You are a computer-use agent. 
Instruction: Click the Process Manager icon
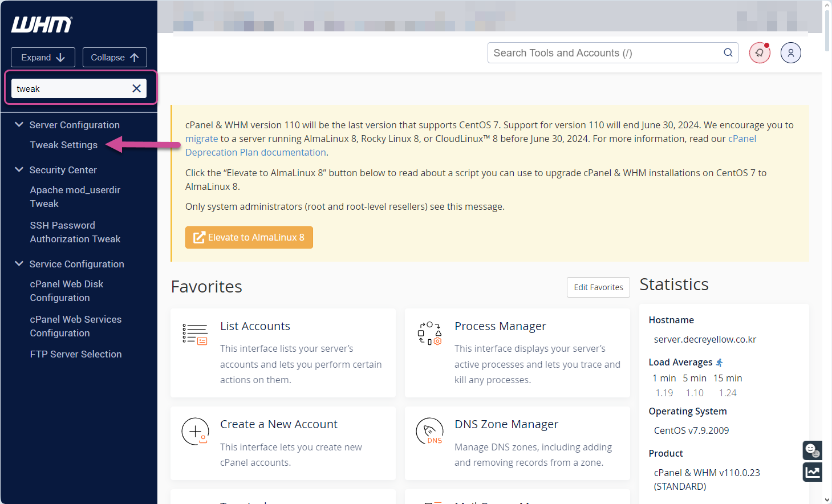(429, 334)
